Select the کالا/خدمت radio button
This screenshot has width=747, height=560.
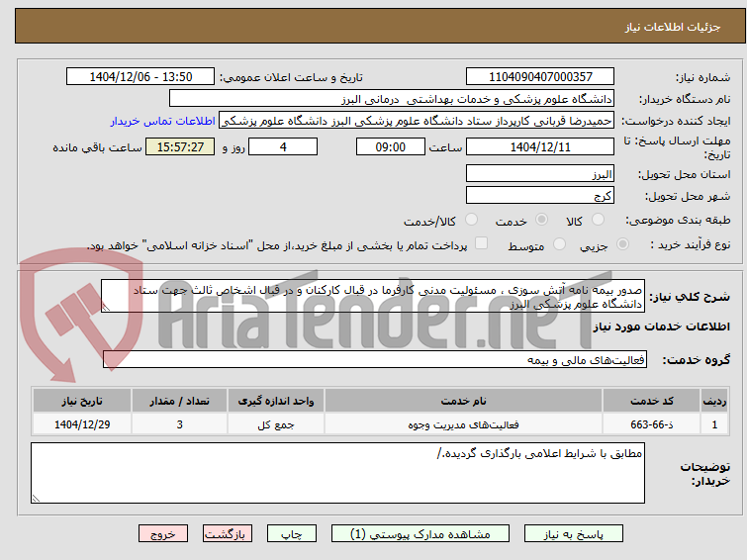(471, 220)
